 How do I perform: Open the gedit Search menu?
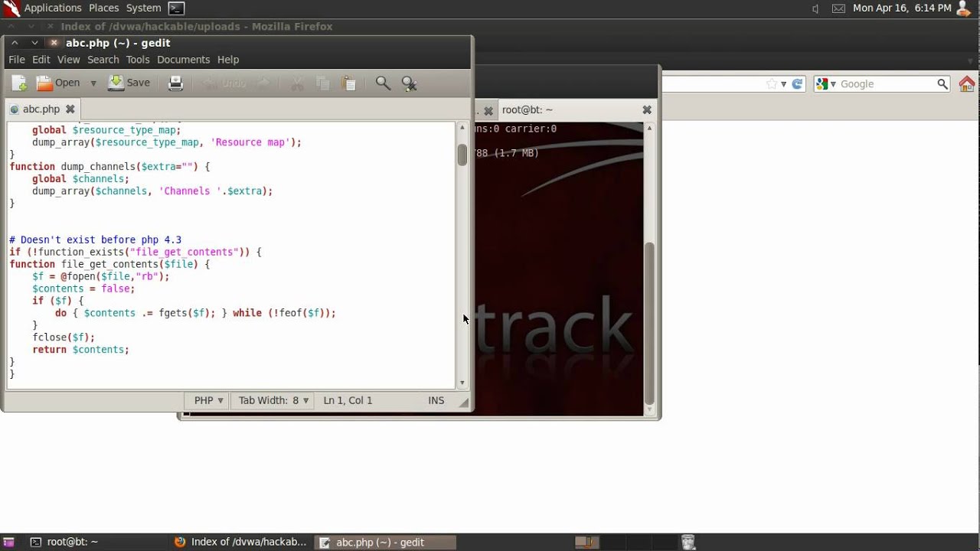coord(103,60)
